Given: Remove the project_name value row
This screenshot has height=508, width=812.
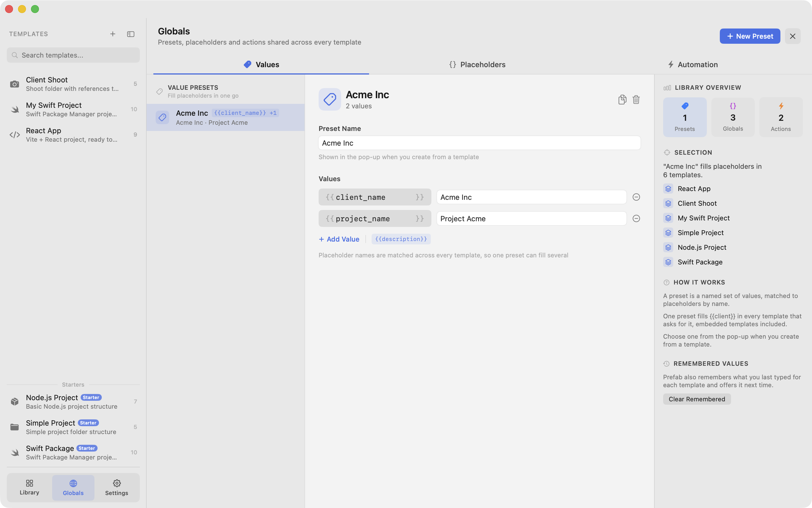Looking at the screenshot, I should [x=636, y=218].
